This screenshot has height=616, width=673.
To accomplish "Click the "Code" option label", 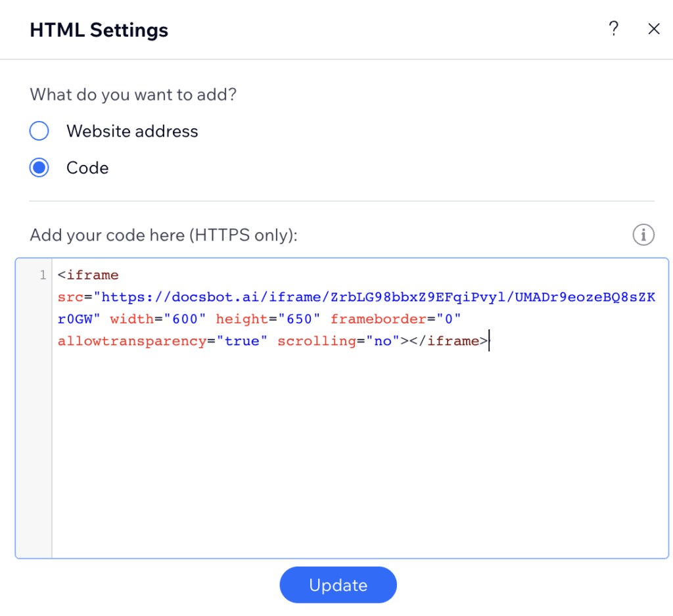I will (x=87, y=168).
